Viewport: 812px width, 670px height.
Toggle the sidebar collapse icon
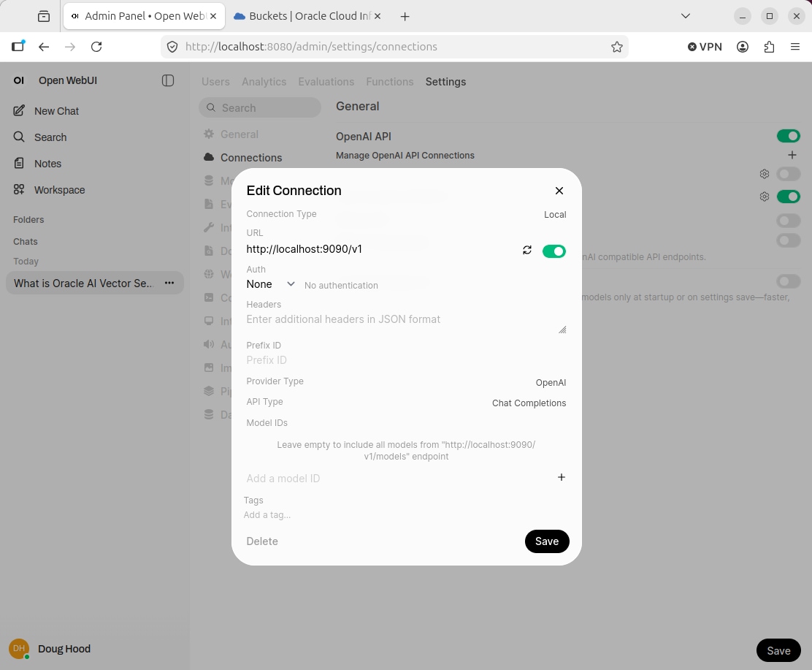tap(168, 80)
